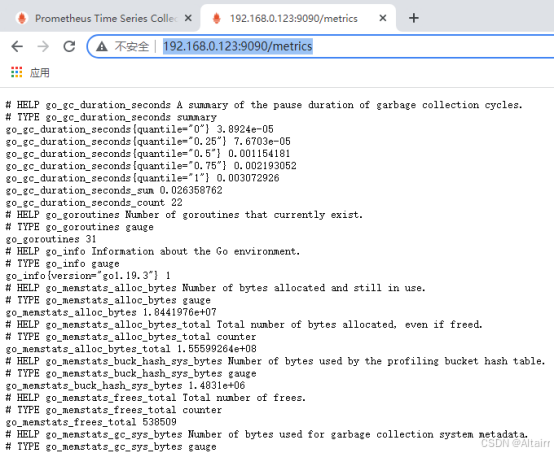Click the address bar URL text
This screenshot has width=554, height=454.
[x=237, y=46]
